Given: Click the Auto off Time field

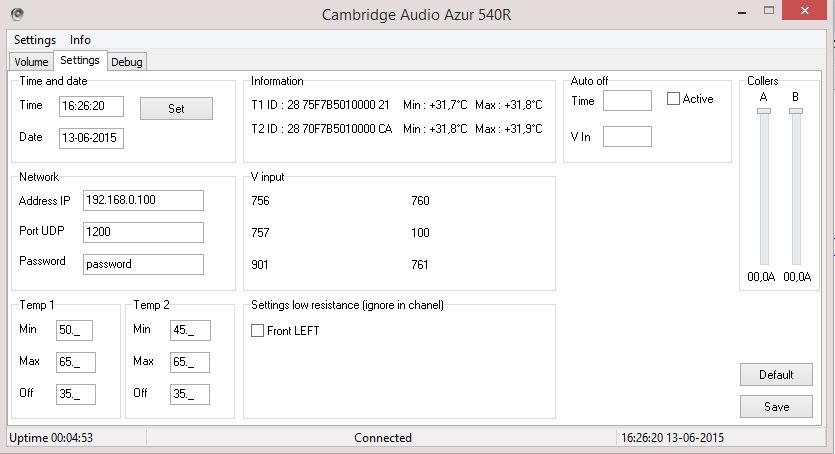Looking at the screenshot, I should [x=627, y=100].
